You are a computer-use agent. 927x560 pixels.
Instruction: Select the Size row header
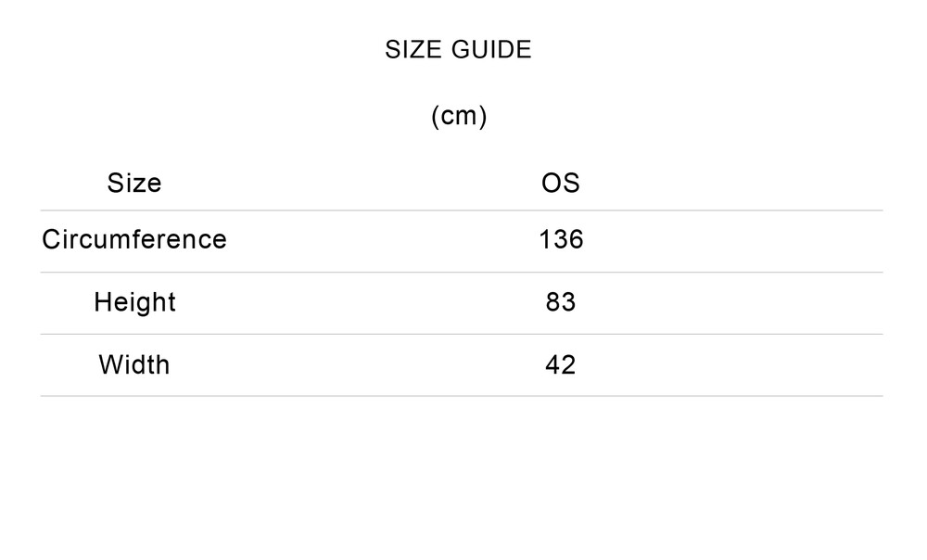click(x=134, y=183)
